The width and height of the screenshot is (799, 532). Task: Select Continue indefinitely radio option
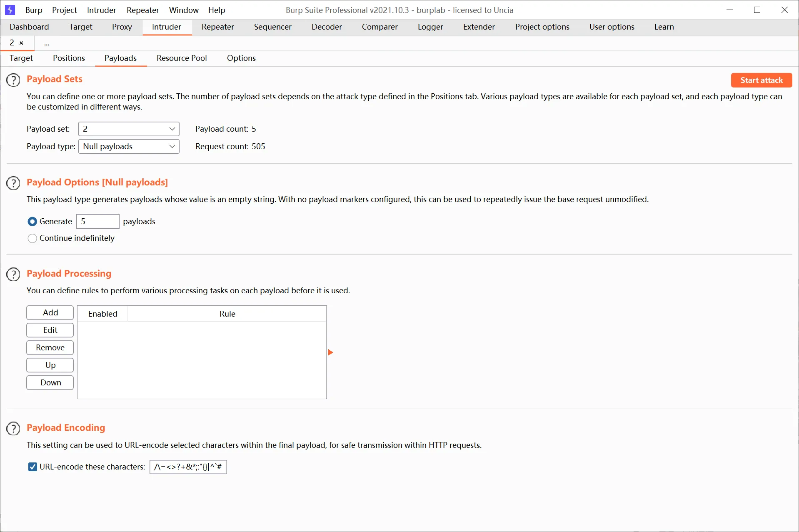pos(32,238)
